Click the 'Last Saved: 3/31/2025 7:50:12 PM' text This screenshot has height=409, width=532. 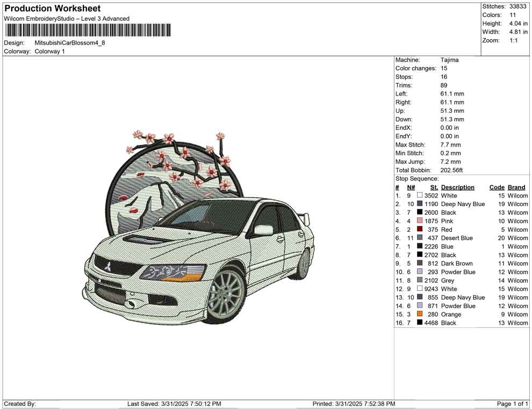(x=175, y=404)
